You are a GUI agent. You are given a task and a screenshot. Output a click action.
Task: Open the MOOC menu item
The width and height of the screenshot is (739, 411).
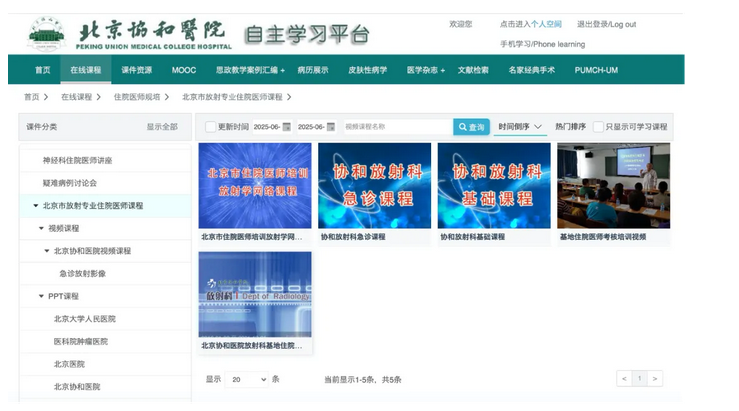(x=184, y=70)
